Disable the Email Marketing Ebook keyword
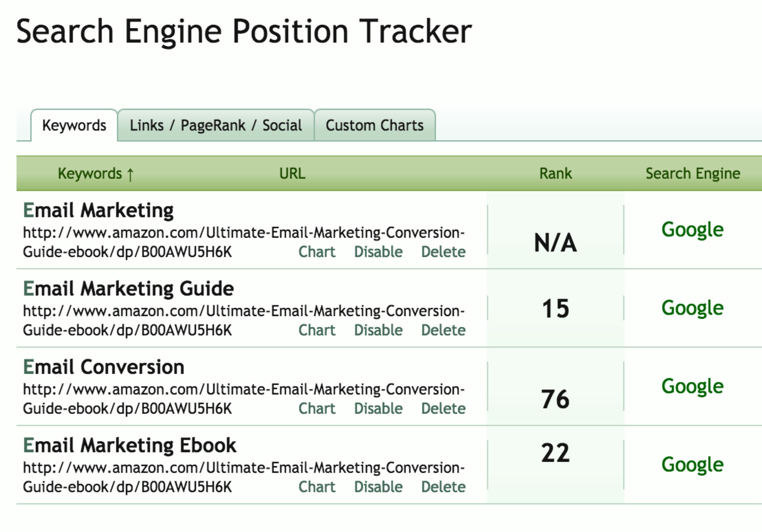762x532 pixels. click(378, 487)
